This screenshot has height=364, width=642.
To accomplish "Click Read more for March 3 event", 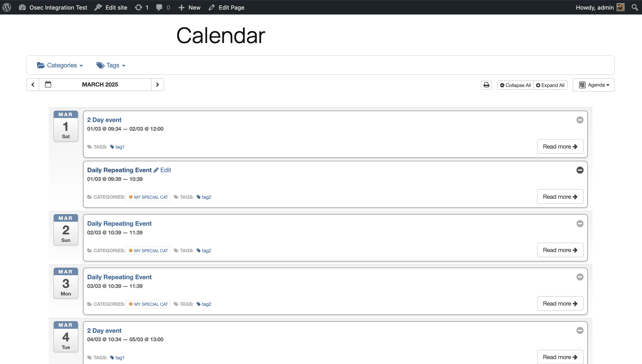I will [560, 304].
